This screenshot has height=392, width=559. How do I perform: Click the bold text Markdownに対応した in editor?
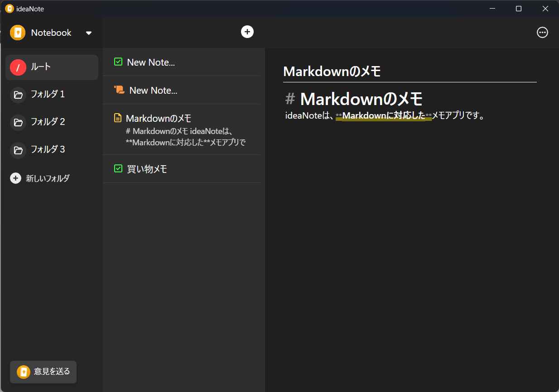tap(384, 116)
